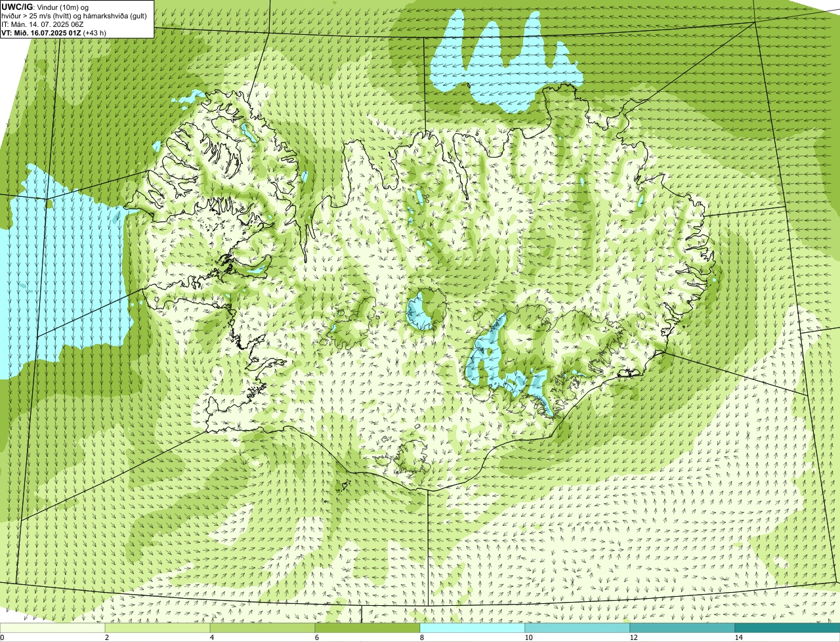Click the 6–8 m/s dark green legend swatch
This screenshot has height=642, width=840.
(x=367, y=628)
